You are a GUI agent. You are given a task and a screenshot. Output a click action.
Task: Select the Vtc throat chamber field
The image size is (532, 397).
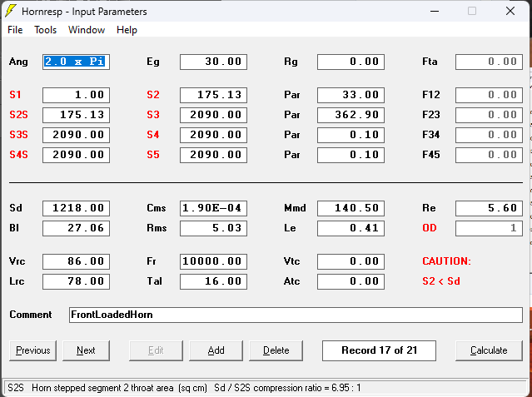(351, 261)
